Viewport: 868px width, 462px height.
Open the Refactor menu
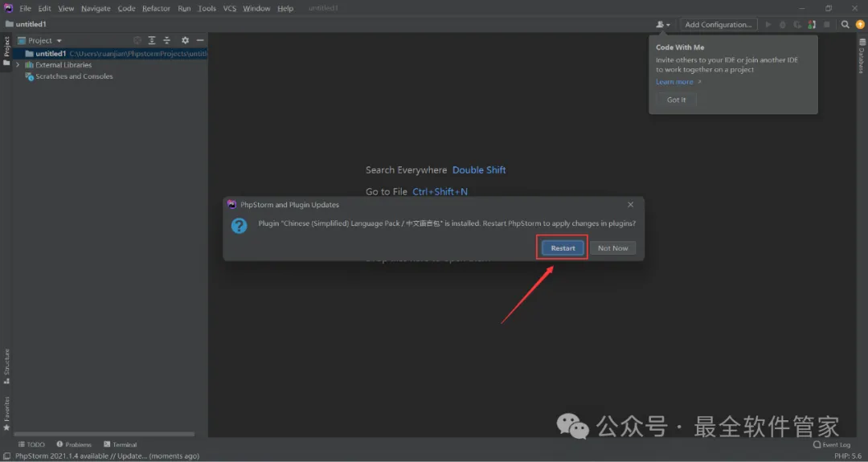pos(156,8)
